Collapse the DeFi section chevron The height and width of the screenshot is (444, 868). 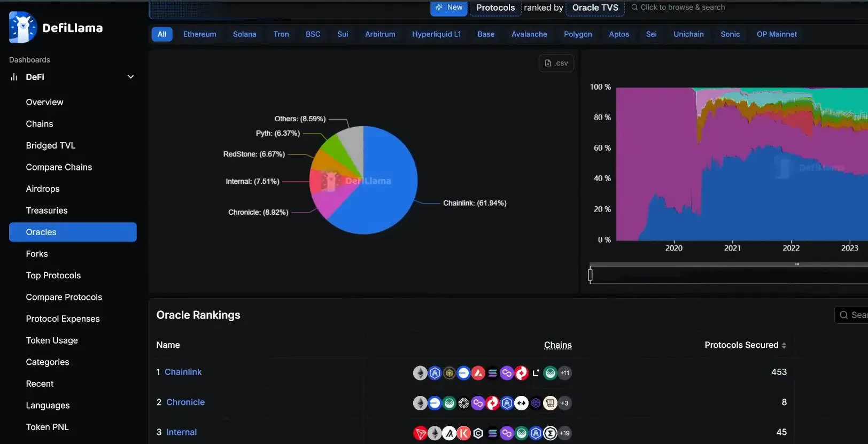130,77
